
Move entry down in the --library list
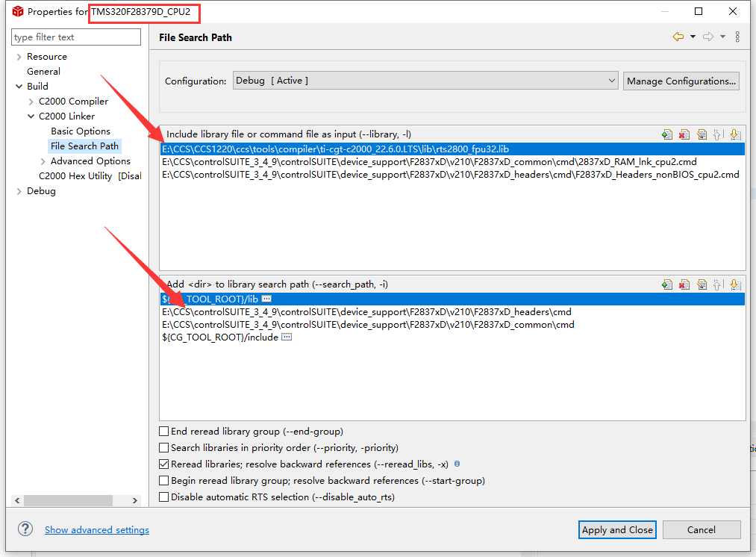[x=735, y=134]
